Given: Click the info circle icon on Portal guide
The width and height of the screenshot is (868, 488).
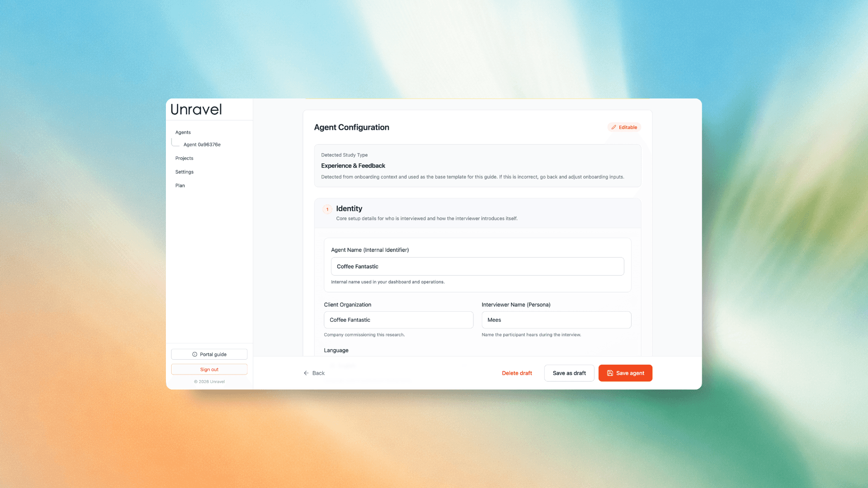Looking at the screenshot, I should (194, 354).
